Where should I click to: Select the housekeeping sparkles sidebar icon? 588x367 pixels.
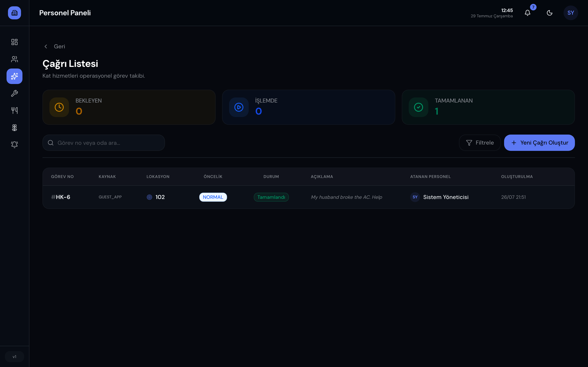(x=14, y=76)
